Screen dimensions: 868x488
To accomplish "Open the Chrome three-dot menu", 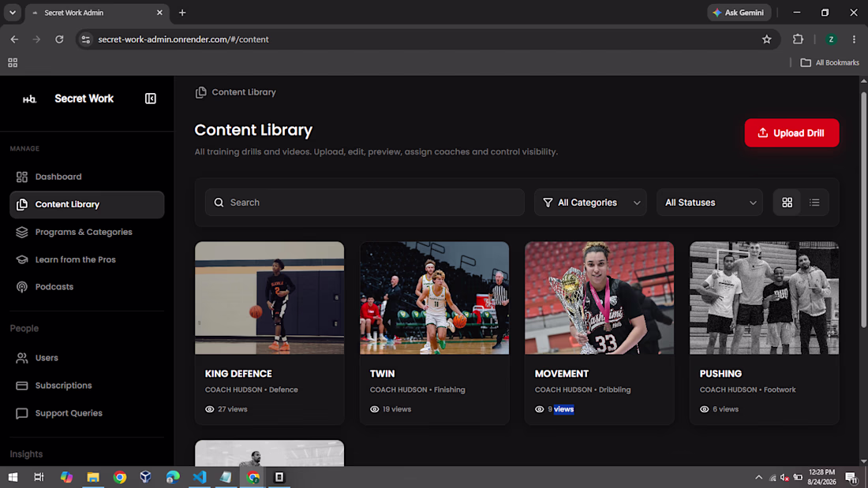I will [854, 39].
